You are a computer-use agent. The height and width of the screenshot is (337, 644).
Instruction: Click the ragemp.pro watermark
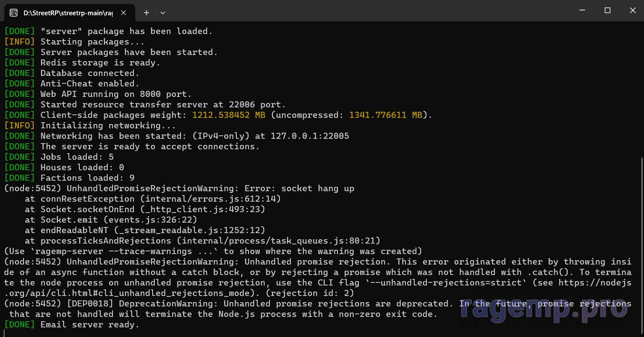click(544, 306)
